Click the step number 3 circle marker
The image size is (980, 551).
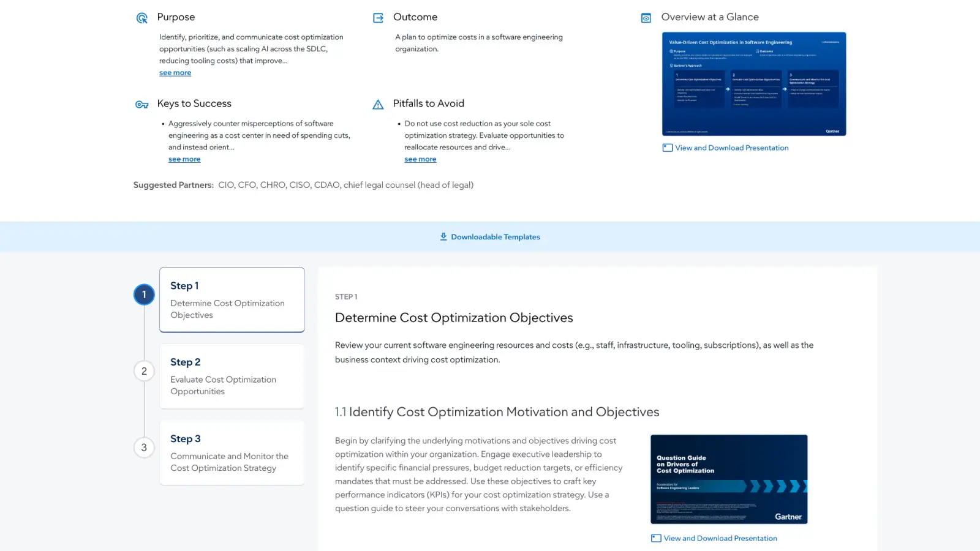point(144,448)
